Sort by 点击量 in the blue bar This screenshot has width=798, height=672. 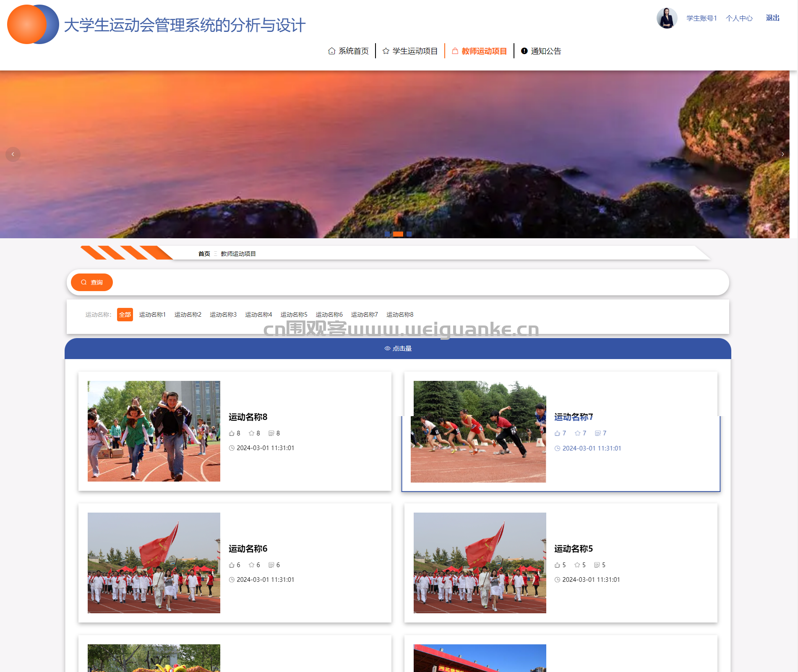(398, 349)
